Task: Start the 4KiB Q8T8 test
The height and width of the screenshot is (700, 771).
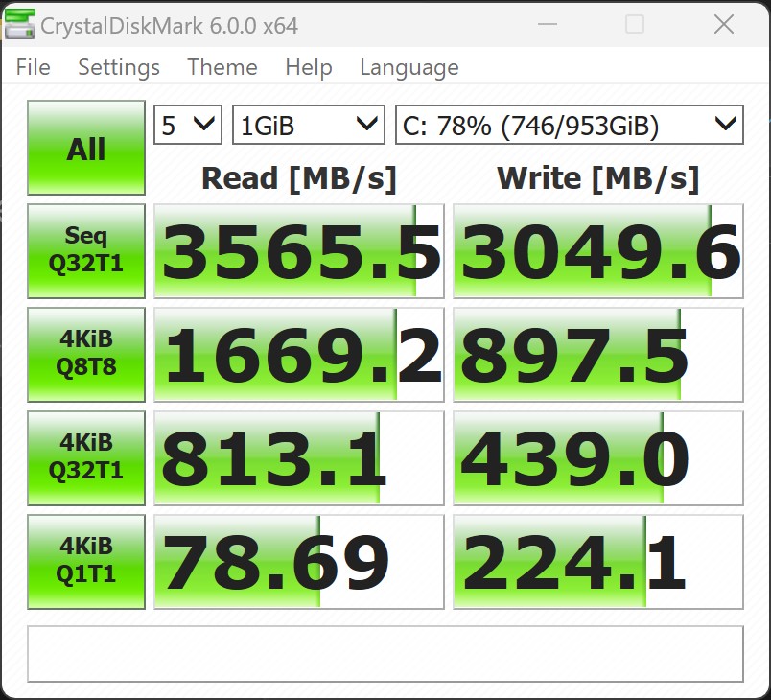Action: pos(86,355)
